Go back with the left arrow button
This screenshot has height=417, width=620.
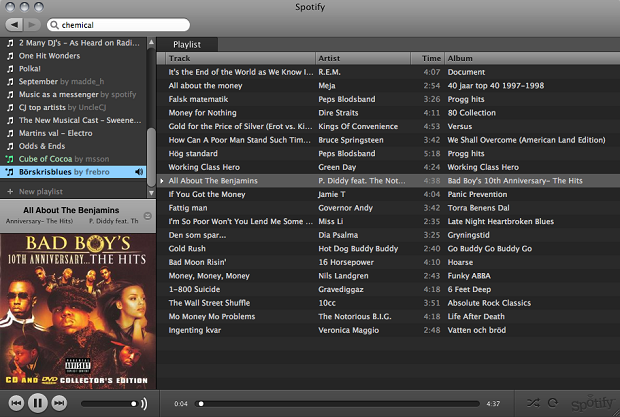point(14,25)
